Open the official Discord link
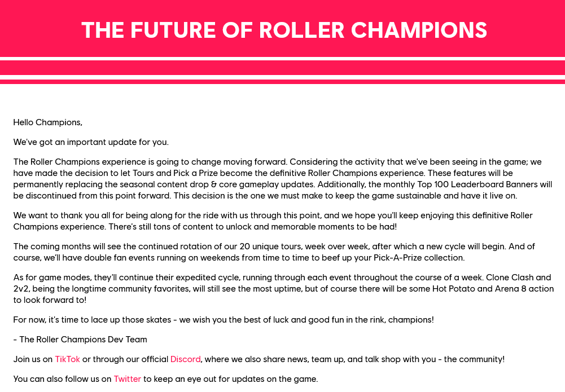 (185, 359)
